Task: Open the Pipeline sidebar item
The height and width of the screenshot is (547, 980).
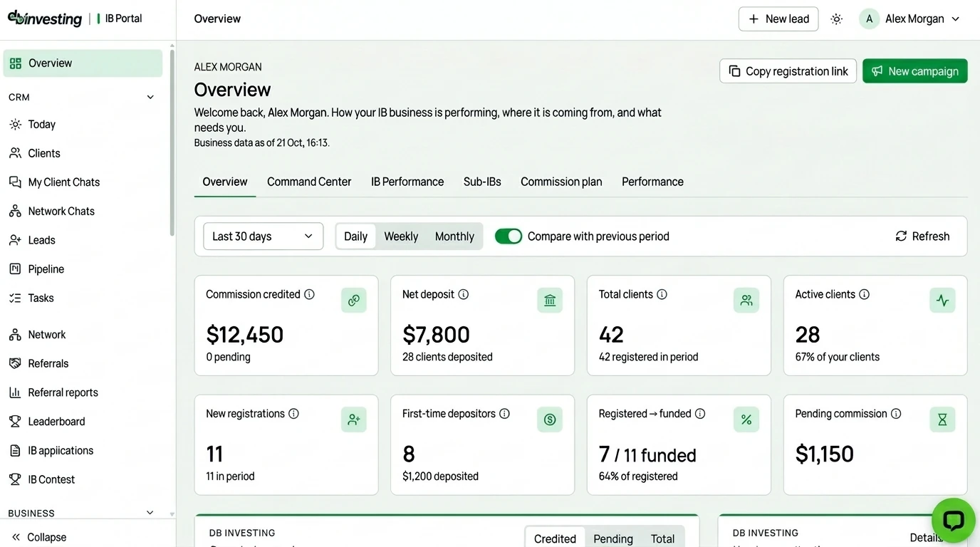Action: [x=83, y=269]
